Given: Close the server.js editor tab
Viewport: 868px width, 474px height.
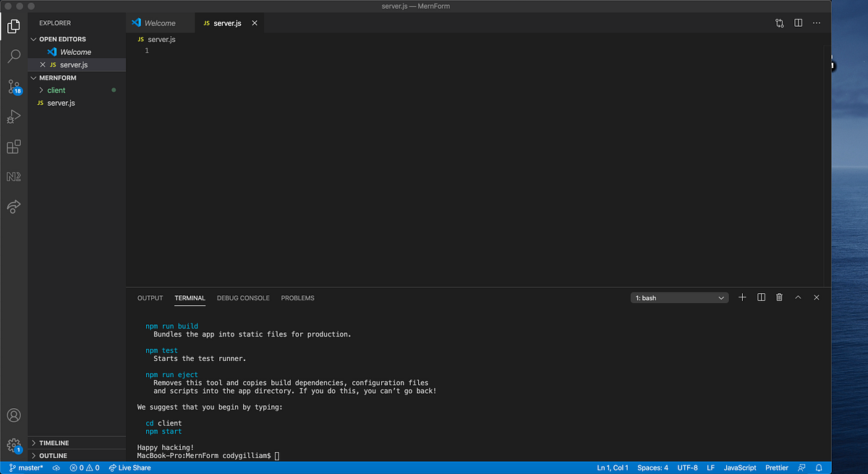Looking at the screenshot, I should 254,23.
